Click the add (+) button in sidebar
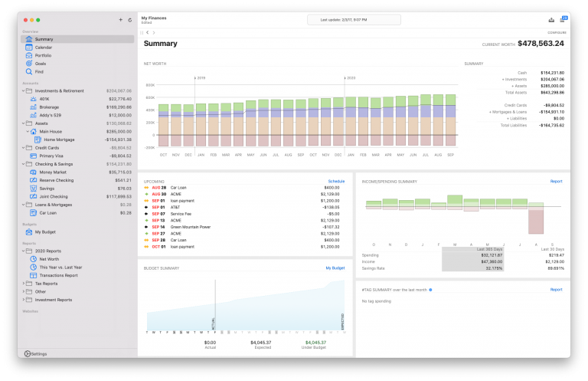Image resolution: width=588 pixels, height=381 pixels. [x=121, y=19]
